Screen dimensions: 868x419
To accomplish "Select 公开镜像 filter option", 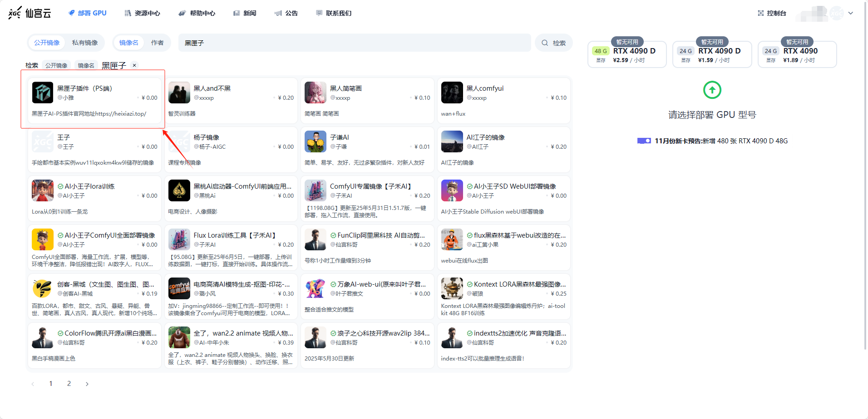I will coord(47,43).
